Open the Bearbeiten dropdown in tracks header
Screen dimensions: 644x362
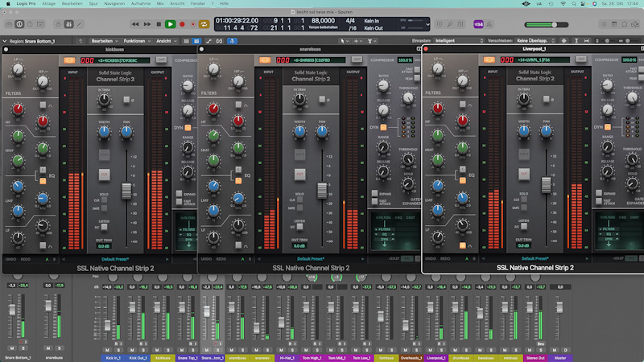tap(105, 41)
